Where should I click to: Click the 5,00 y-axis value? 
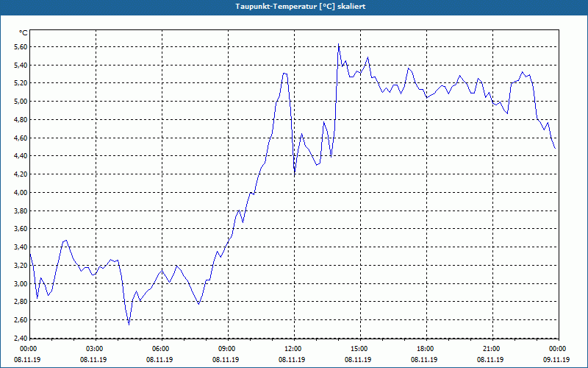click(x=21, y=102)
